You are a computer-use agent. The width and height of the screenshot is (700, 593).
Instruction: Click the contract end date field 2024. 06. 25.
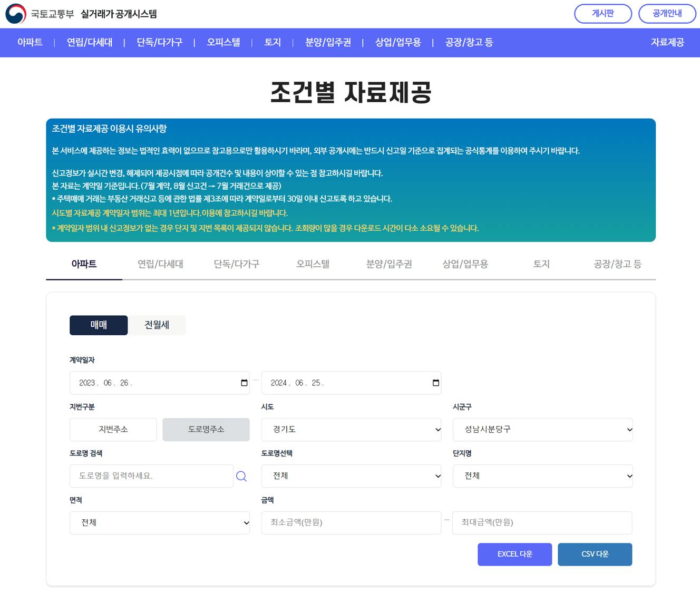(x=351, y=383)
